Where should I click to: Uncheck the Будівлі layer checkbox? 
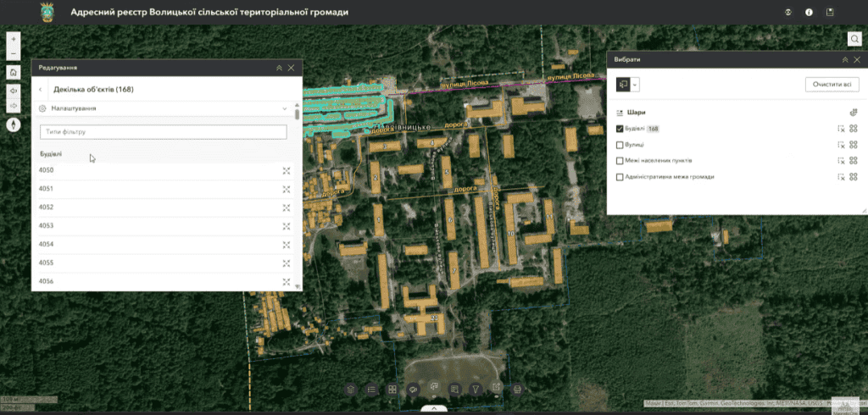tap(620, 129)
